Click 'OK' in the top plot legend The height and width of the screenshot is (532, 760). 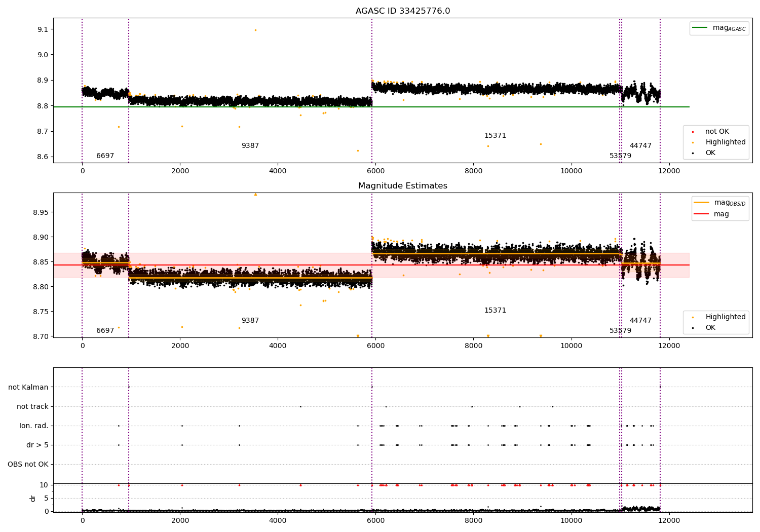pos(710,153)
